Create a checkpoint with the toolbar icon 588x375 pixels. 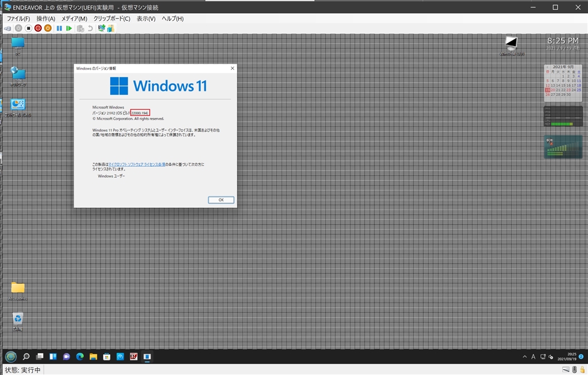[80, 29]
